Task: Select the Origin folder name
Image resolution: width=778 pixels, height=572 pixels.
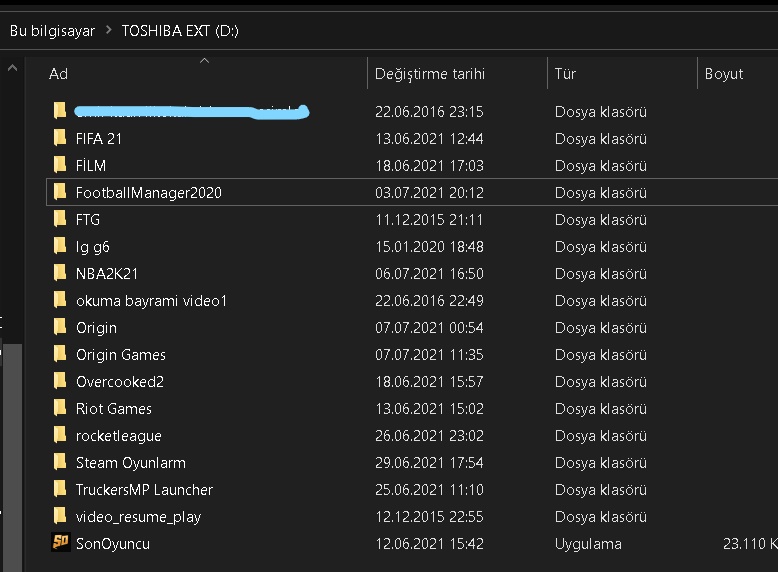Action: (x=96, y=328)
